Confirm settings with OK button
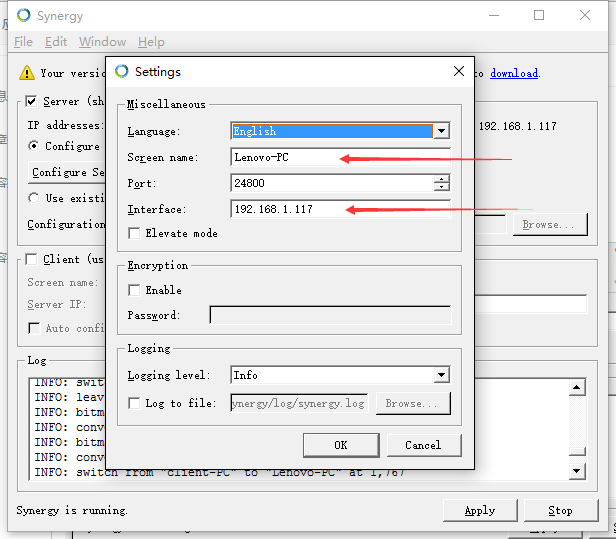Viewport: 616px width, 539px height. tap(341, 445)
